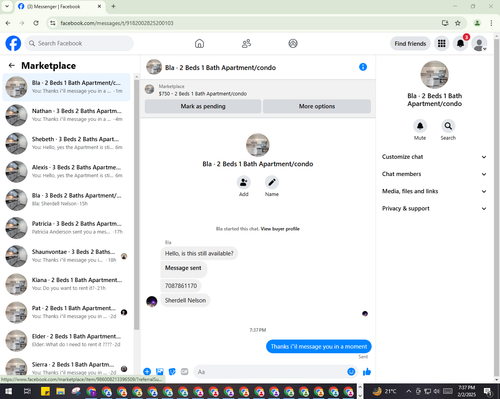The width and height of the screenshot is (500, 399).
Task: Click the Facebook logo icon
Action: [13, 43]
